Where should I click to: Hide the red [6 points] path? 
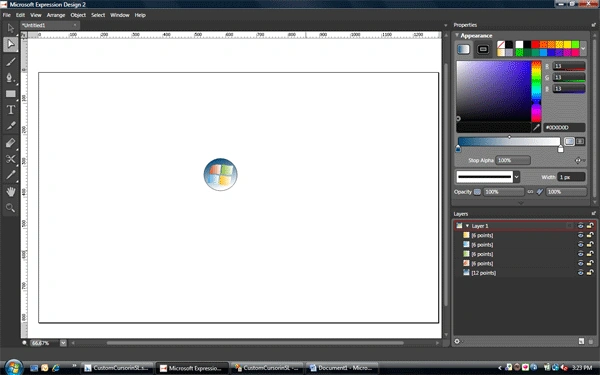(x=580, y=263)
